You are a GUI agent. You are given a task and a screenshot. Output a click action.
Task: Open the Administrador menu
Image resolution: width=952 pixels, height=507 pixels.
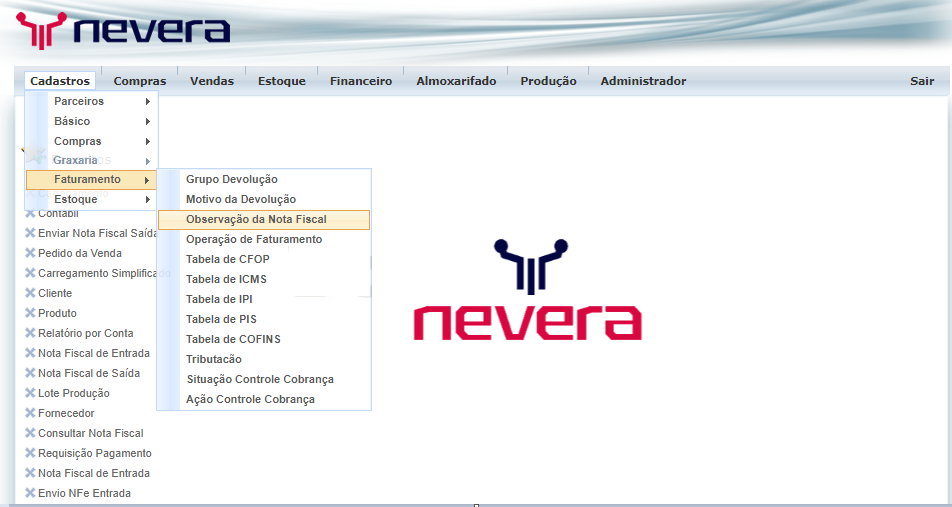(x=644, y=81)
